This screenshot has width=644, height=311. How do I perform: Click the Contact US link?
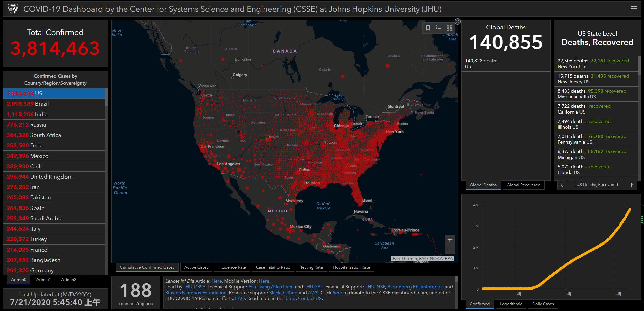(310, 298)
